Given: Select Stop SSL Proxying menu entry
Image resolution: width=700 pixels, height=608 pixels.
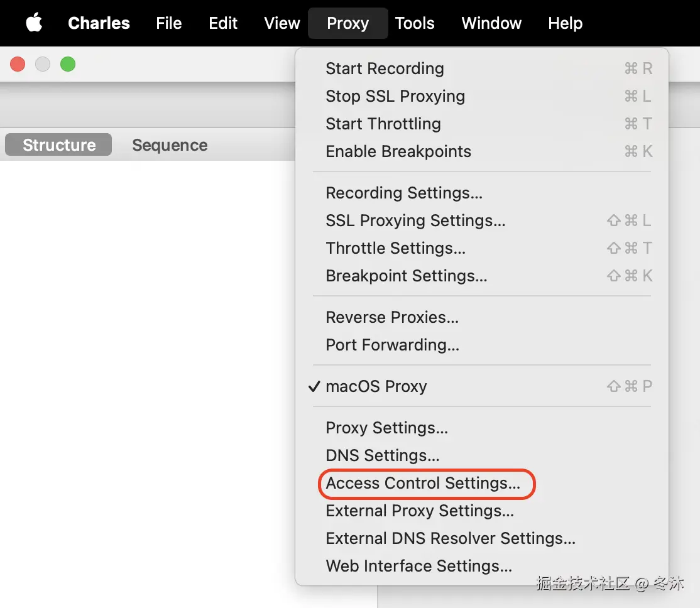Looking at the screenshot, I should [x=395, y=96].
